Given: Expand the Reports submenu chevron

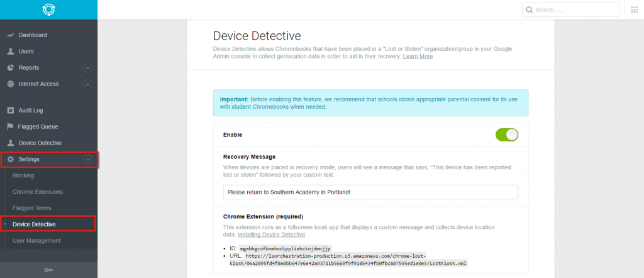Looking at the screenshot, I should [x=87, y=68].
